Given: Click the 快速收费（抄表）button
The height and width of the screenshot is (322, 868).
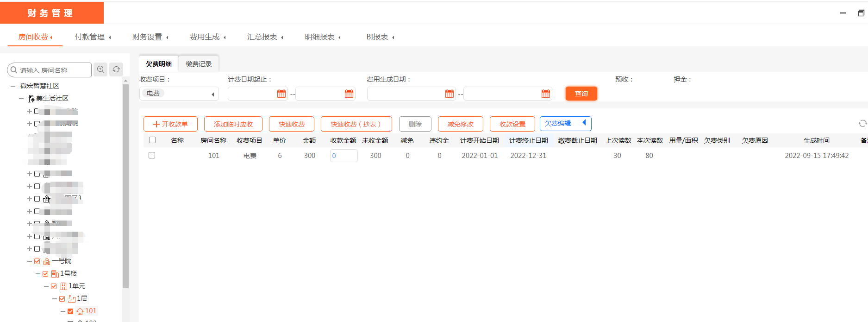Looking at the screenshot, I should (x=356, y=124).
